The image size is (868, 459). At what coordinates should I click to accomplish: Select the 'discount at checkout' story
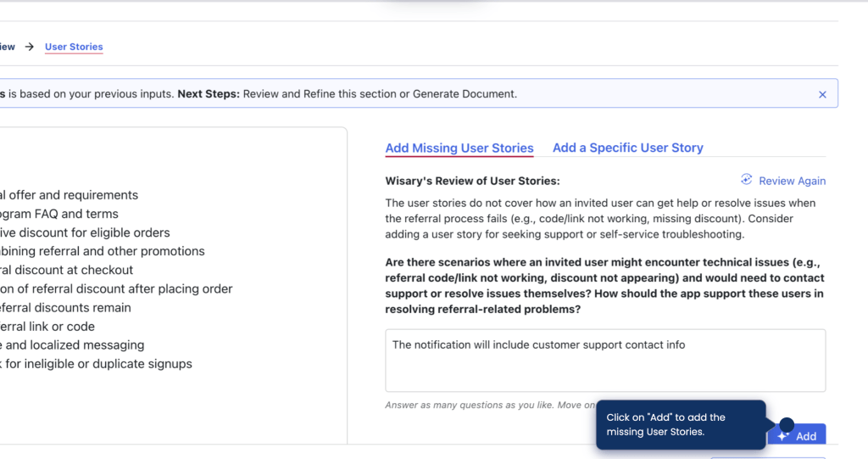[67, 270]
